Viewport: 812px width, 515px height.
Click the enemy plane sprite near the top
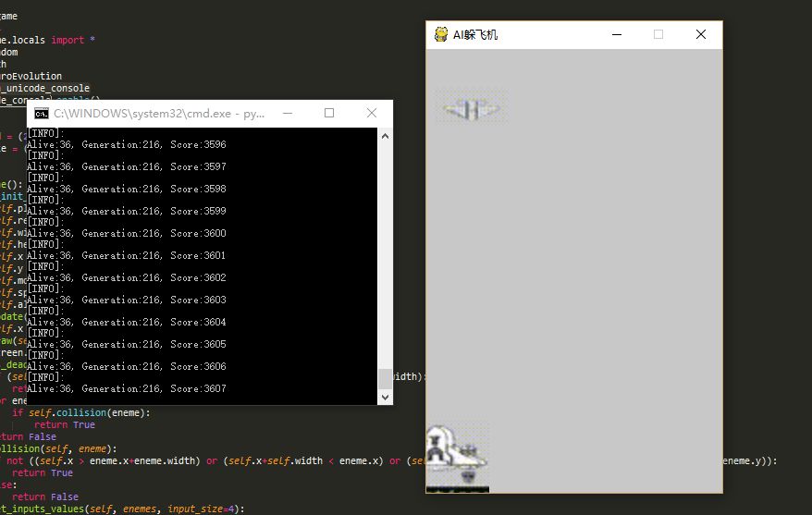(471, 110)
